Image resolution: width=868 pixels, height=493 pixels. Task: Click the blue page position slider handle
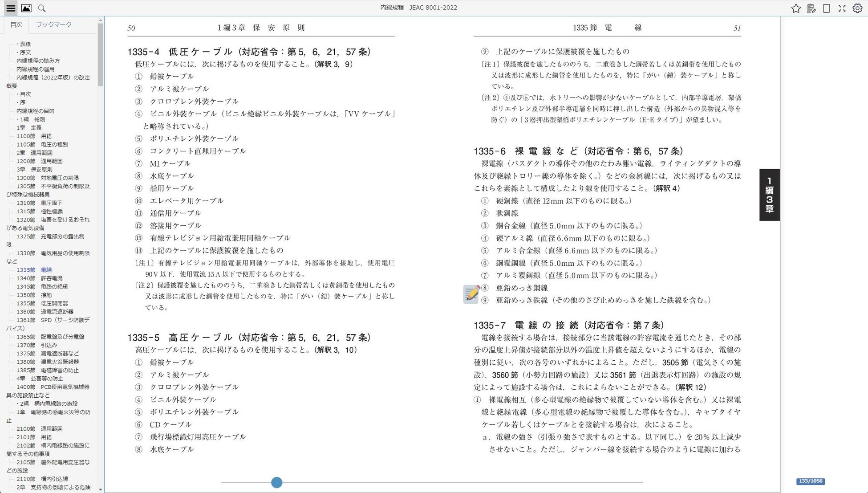click(276, 482)
